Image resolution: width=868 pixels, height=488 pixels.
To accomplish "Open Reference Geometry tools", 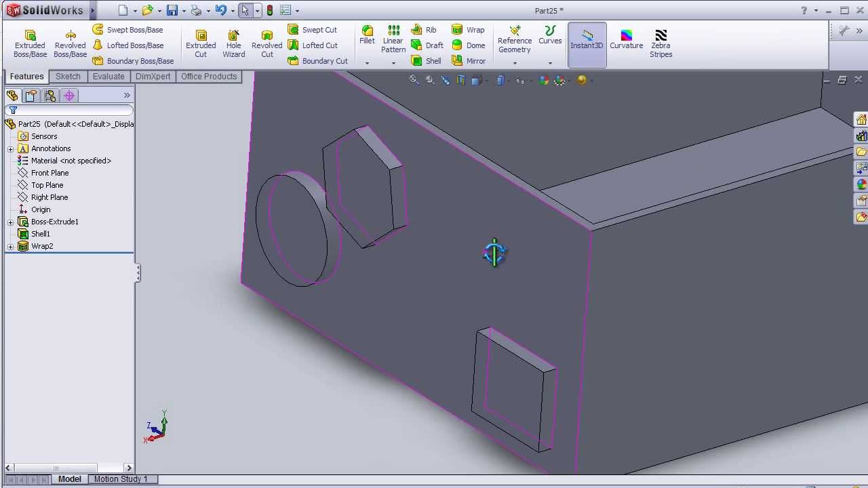I will 515,39.
